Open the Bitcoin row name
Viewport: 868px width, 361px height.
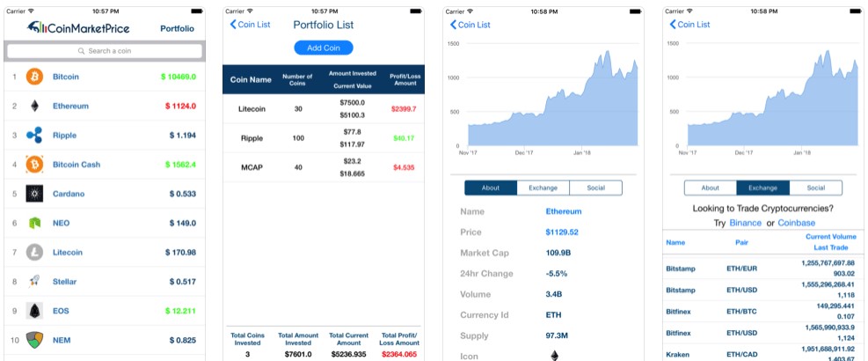tap(66, 77)
